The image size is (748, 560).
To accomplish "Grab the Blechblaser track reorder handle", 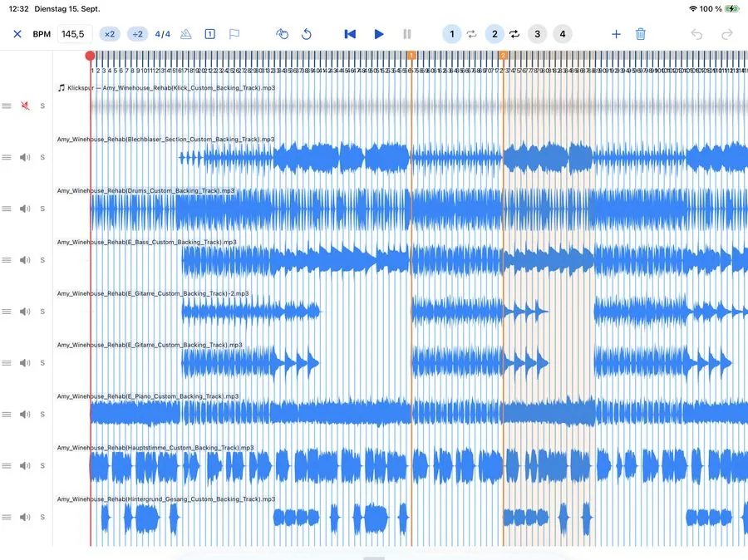I will 7,157.
